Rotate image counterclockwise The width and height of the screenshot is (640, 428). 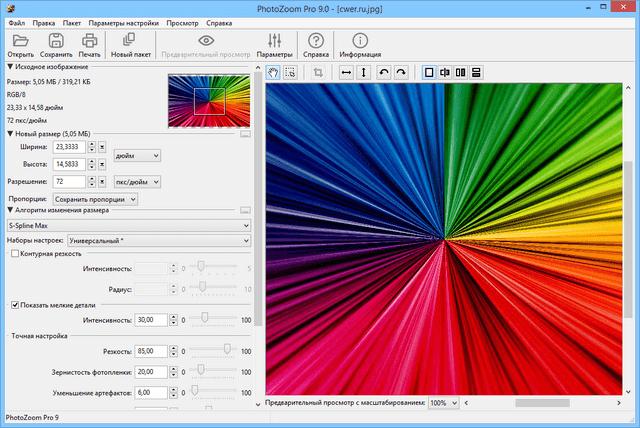[383, 72]
